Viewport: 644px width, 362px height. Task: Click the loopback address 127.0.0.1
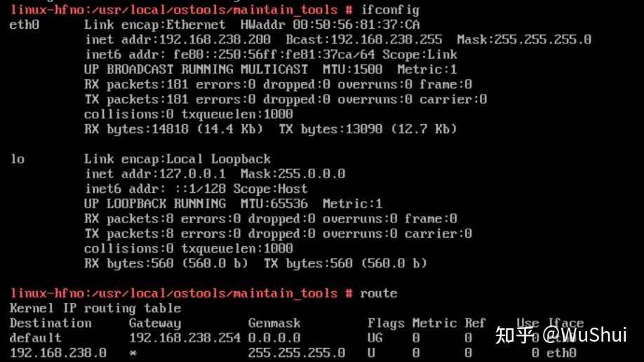[192, 174]
